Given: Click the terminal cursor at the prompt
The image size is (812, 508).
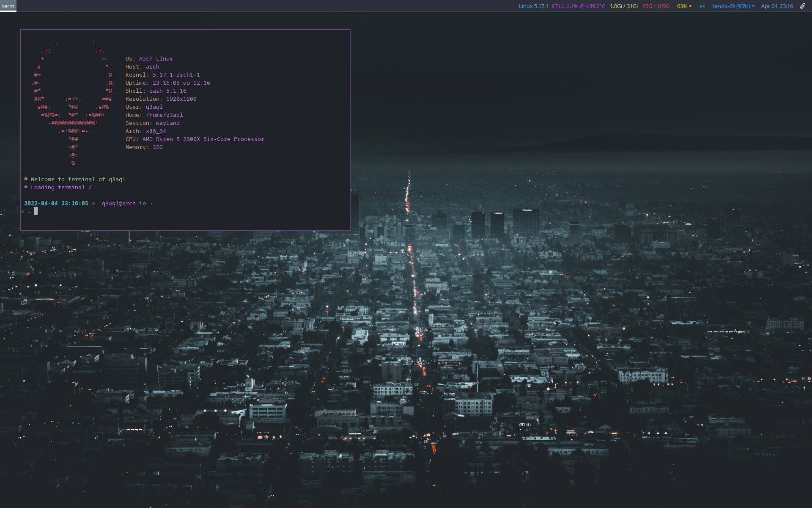Looking at the screenshot, I should pos(36,211).
